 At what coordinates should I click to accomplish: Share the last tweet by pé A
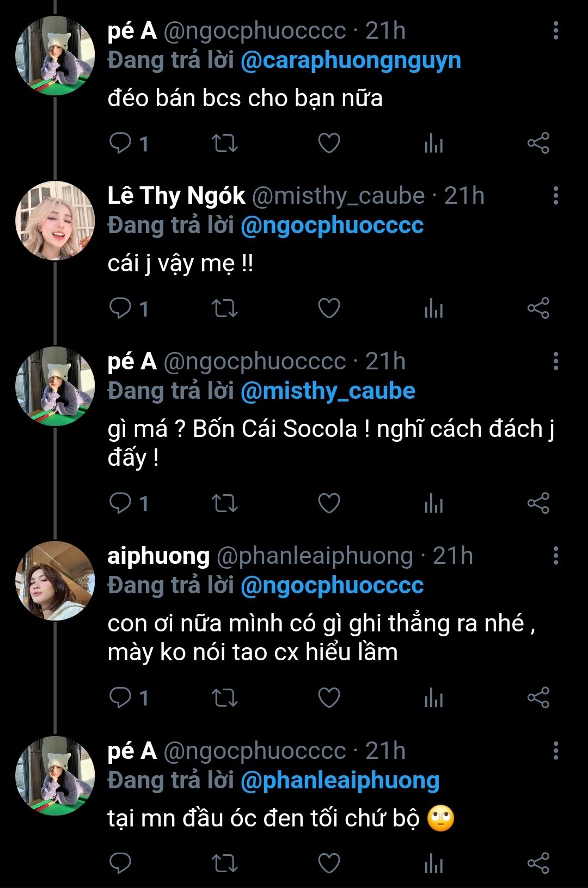(x=538, y=863)
